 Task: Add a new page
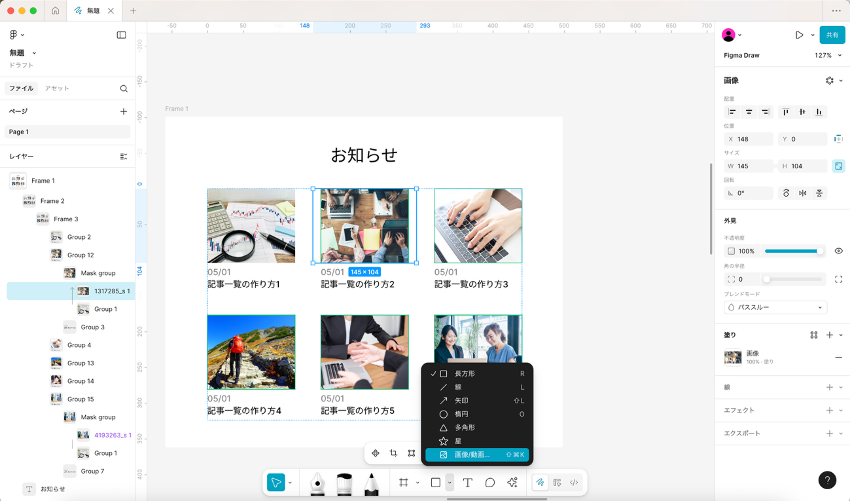tap(124, 111)
